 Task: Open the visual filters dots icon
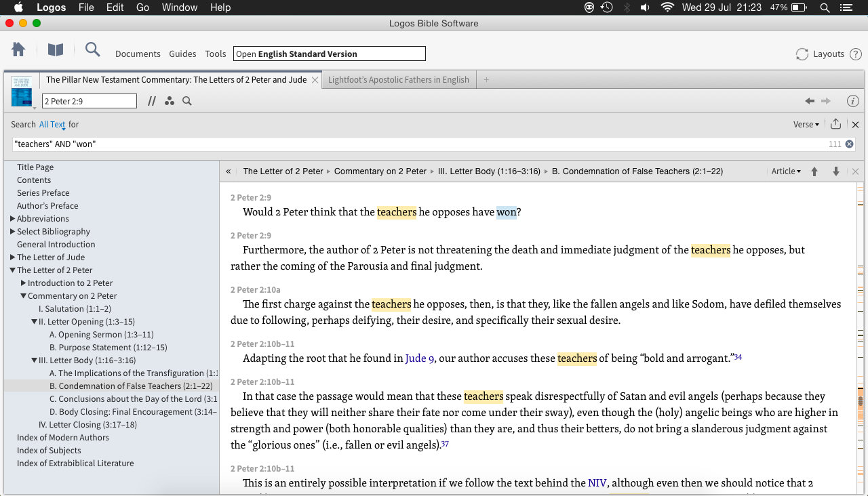point(170,102)
